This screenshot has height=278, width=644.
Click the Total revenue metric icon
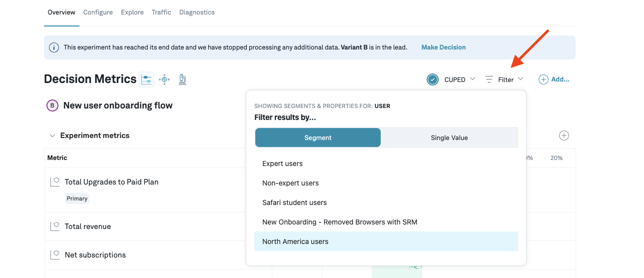(x=55, y=226)
